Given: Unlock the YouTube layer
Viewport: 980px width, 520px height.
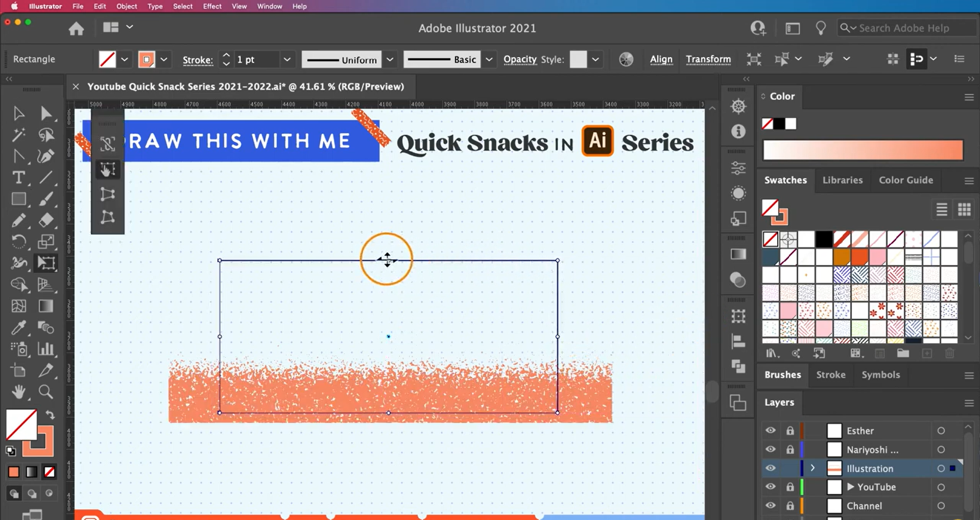Looking at the screenshot, I should pos(791,487).
